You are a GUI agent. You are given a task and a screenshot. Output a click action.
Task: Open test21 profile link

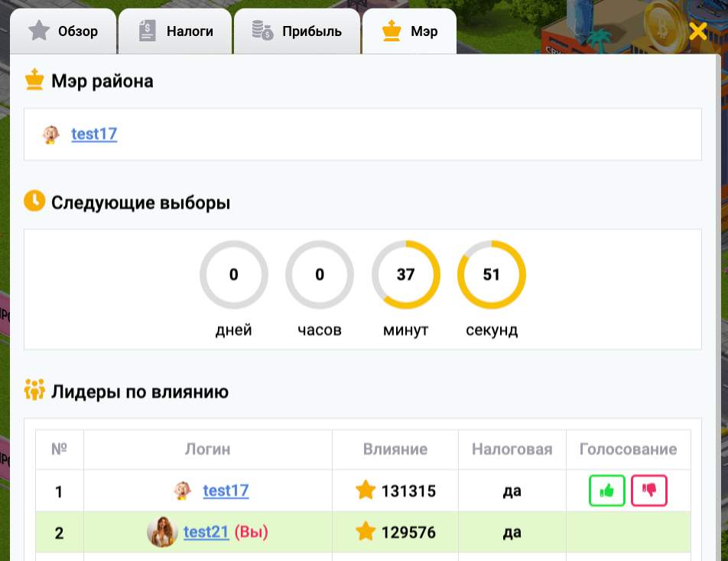[x=206, y=532]
